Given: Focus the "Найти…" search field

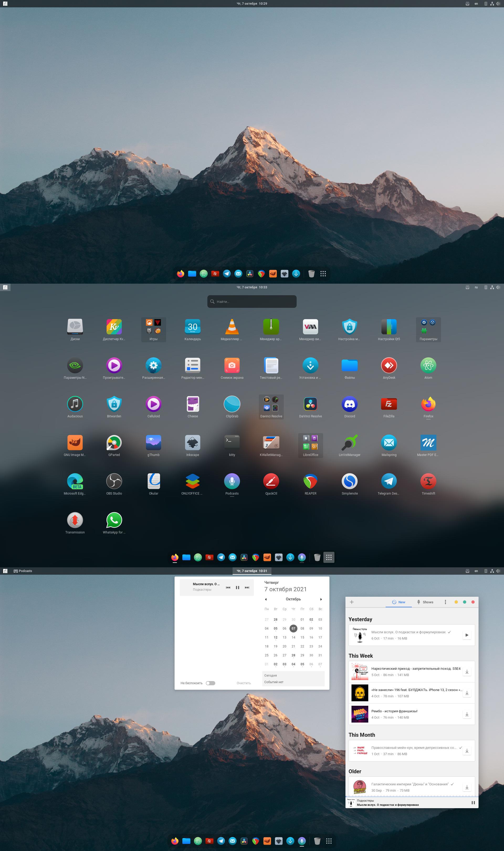Looking at the screenshot, I should pos(252,301).
